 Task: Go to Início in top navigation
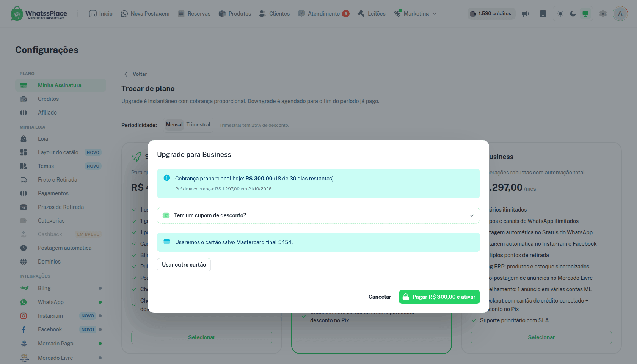[101, 14]
